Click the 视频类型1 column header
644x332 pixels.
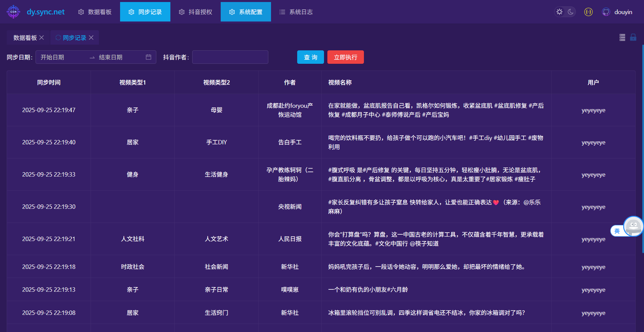pos(132,82)
